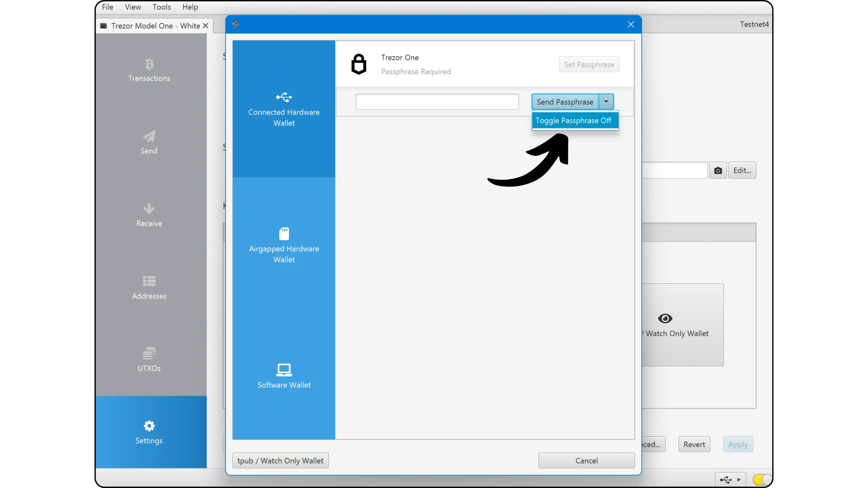868x488 pixels.
Task: Open the Send paper plane icon
Action: [149, 136]
